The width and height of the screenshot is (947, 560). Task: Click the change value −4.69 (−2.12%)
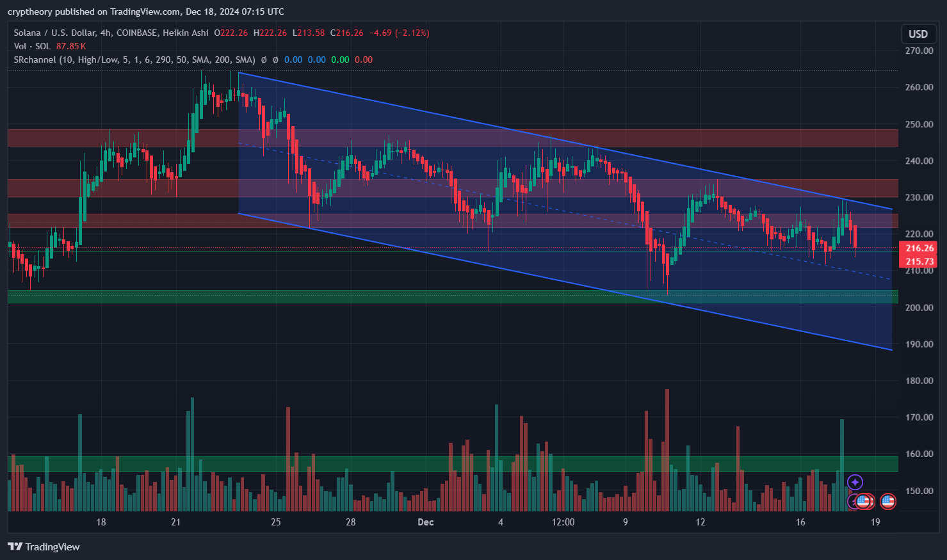tap(400, 33)
